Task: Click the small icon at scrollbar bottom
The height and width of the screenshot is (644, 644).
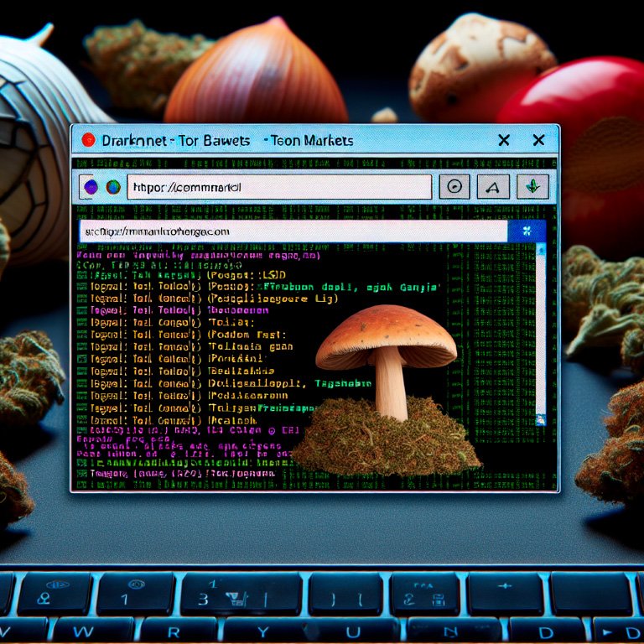Action: click(x=541, y=420)
